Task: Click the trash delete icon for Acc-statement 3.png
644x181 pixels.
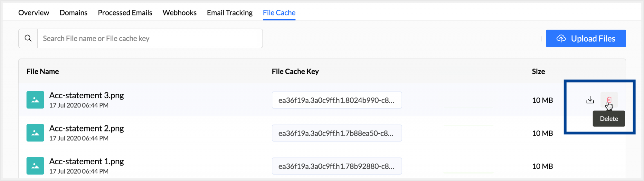Action: 609,100
